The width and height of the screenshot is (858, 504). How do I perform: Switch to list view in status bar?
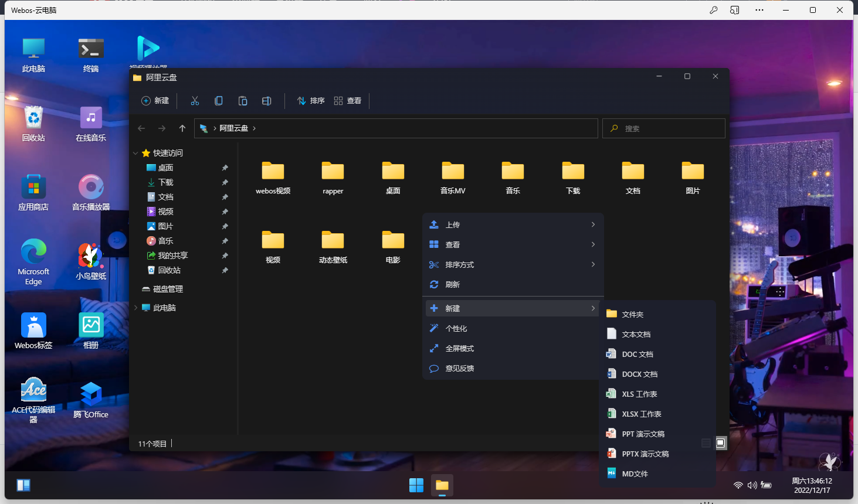tap(706, 443)
